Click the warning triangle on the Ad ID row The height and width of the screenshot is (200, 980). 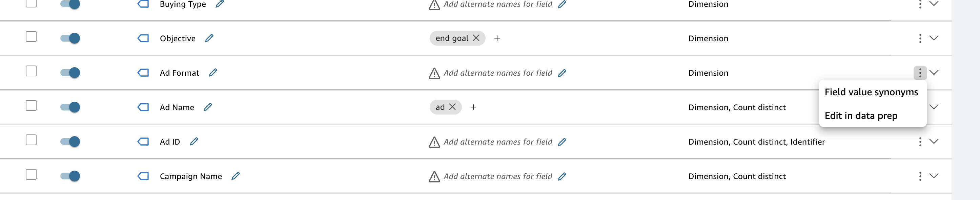click(435, 142)
